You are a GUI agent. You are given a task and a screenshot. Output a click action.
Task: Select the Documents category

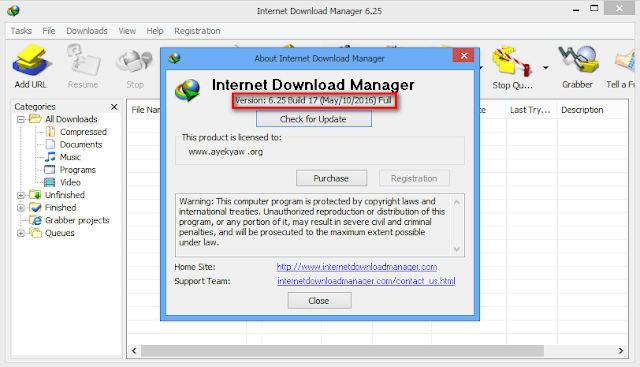pos(81,145)
